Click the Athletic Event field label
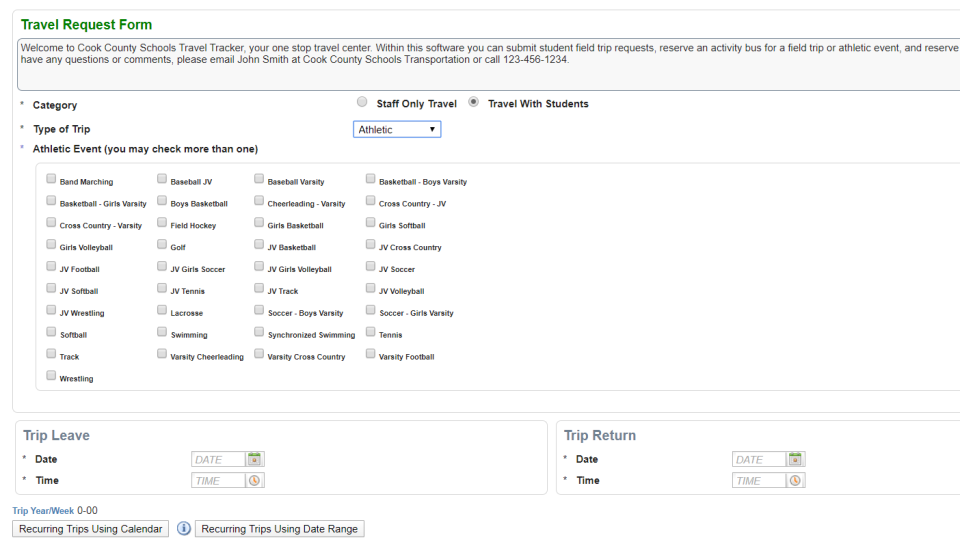This screenshot has height=542, width=960. 145,149
